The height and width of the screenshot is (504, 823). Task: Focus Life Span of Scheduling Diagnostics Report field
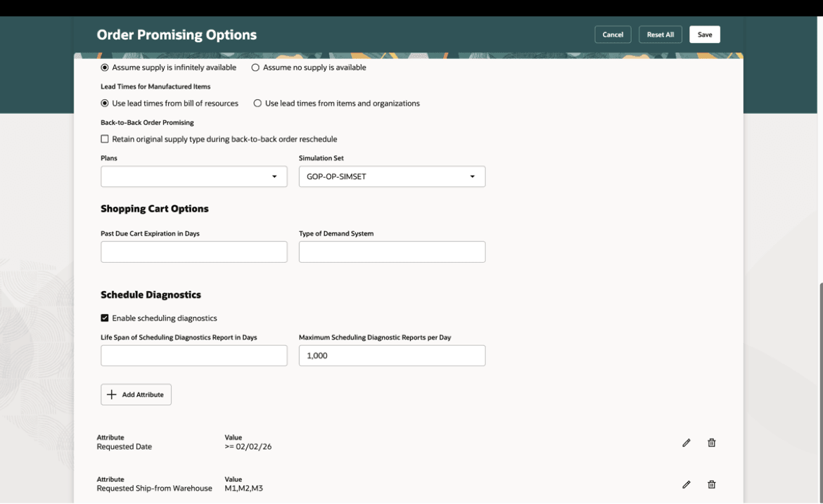[193, 356]
